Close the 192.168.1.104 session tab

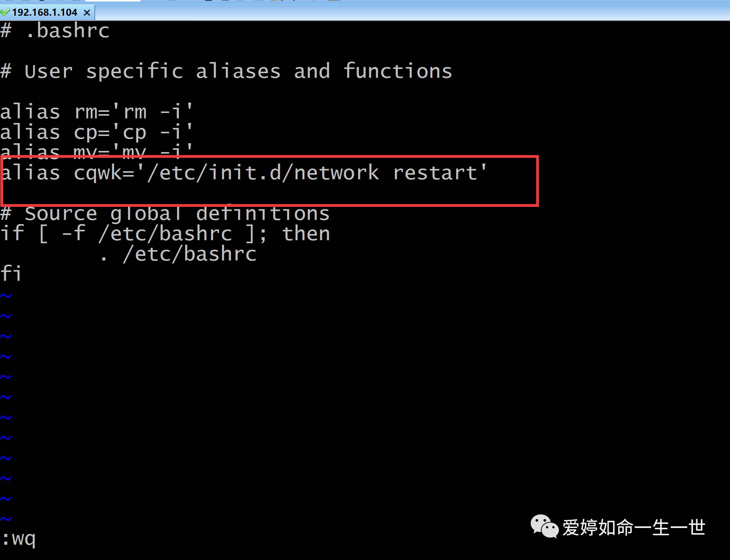pos(87,13)
